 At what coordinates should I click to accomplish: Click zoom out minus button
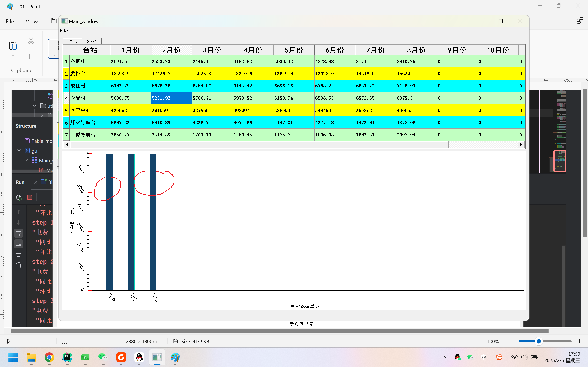tap(510, 341)
